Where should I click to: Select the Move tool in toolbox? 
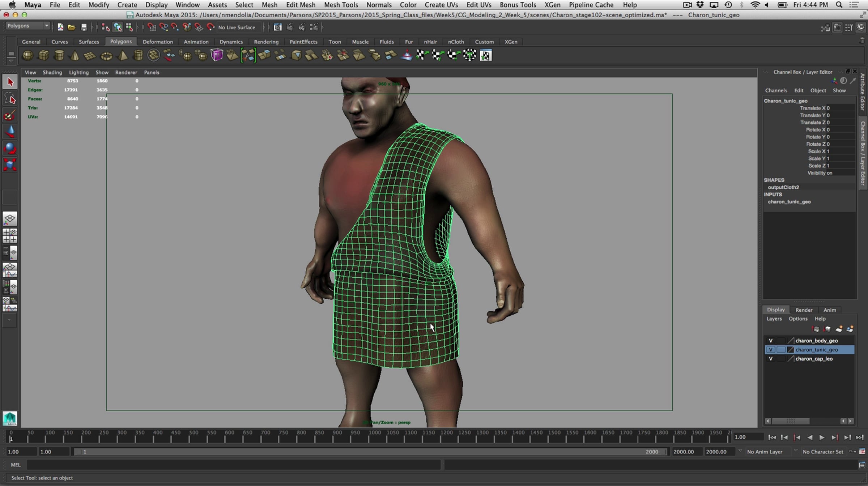point(10,132)
